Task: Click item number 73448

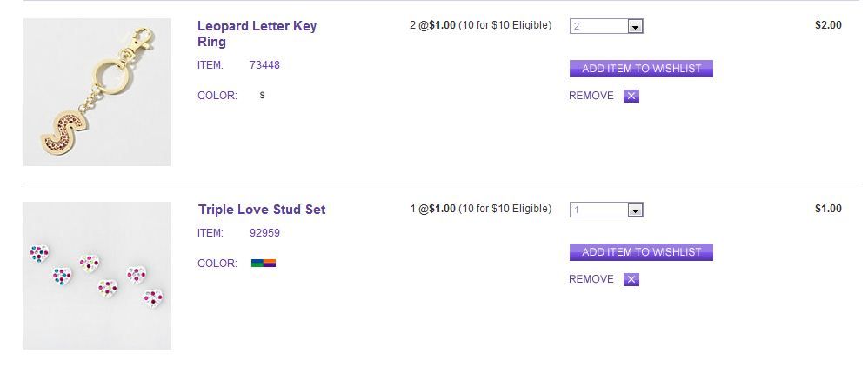Action: 264,65
